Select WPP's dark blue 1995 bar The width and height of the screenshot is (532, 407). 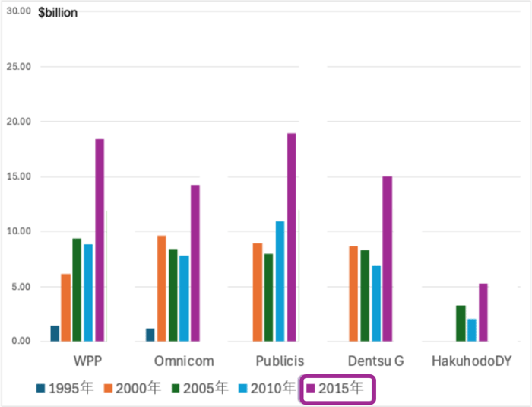(55, 333)
